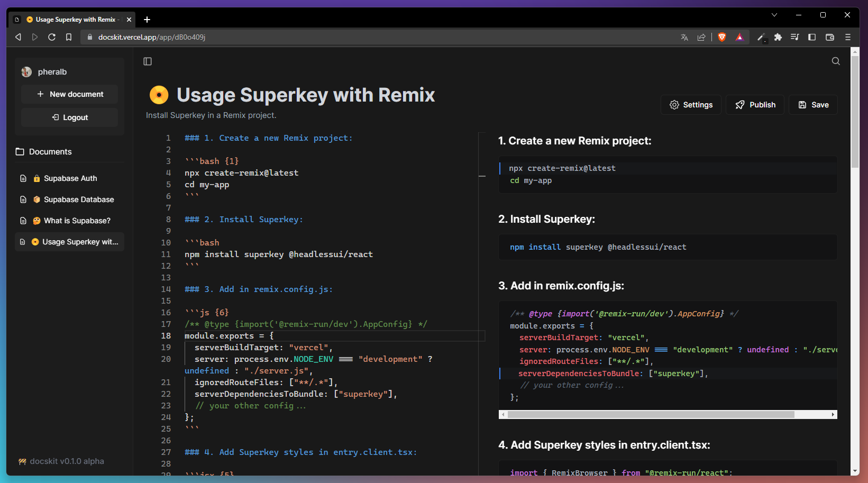Click the address bar URL
Viewport: 868px width, 483px height.
(x=152, y=37)
